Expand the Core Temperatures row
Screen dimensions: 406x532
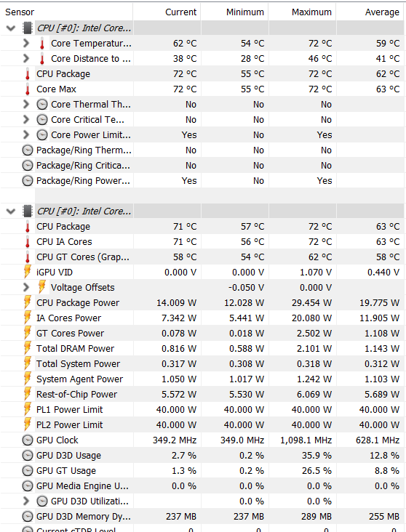pyautogui.click(x=25, y=44)
